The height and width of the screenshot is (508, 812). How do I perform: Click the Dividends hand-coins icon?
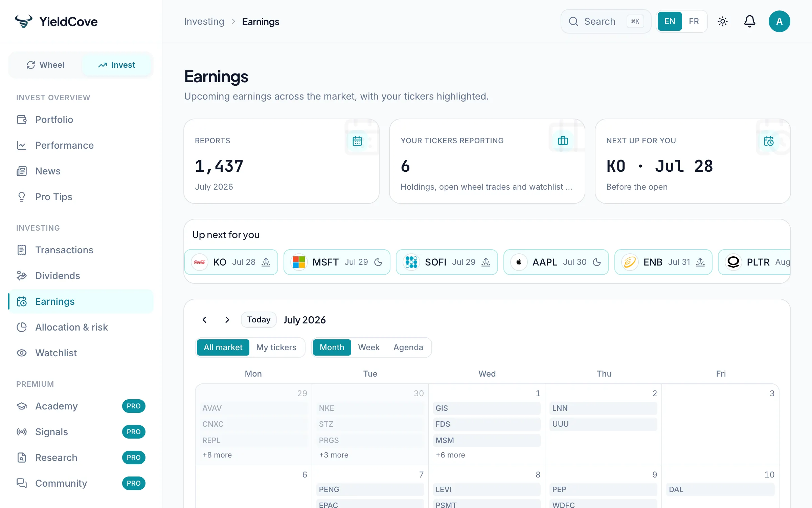(22, 276)
